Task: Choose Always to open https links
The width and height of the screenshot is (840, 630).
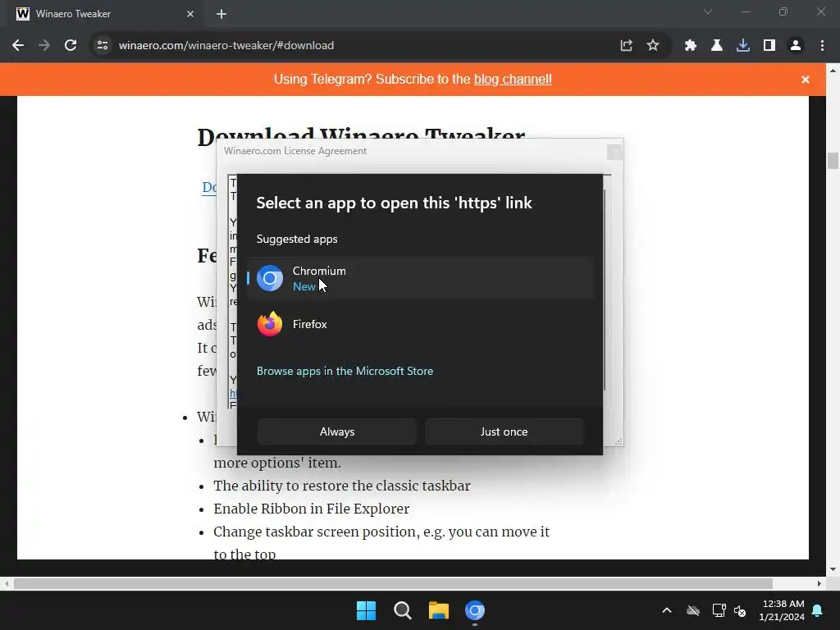Action: pos(337,431)
